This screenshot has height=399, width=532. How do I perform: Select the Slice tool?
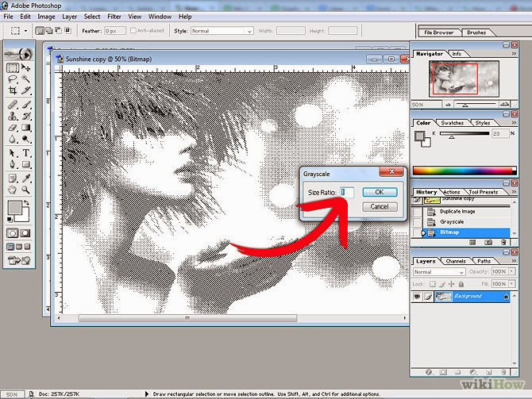pyautogui.click(x=25, y=90)
